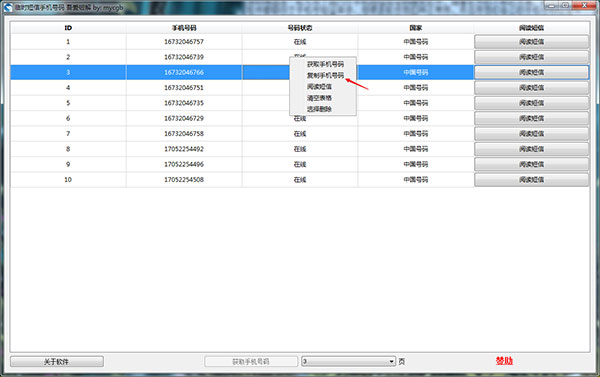Click 在线 status in row 8
Screen dimensions: 600x377
[x=300, y=149]
